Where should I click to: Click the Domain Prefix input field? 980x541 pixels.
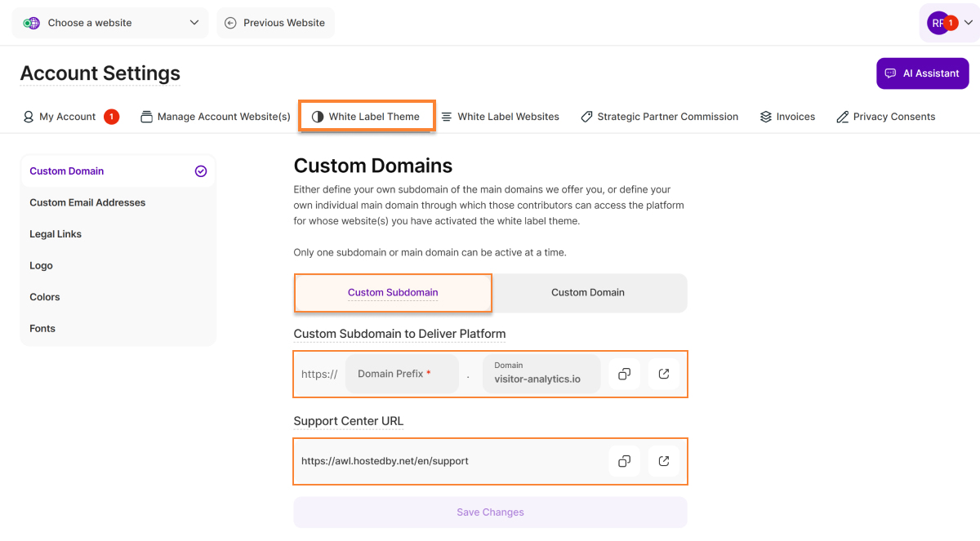click(402, 374)
